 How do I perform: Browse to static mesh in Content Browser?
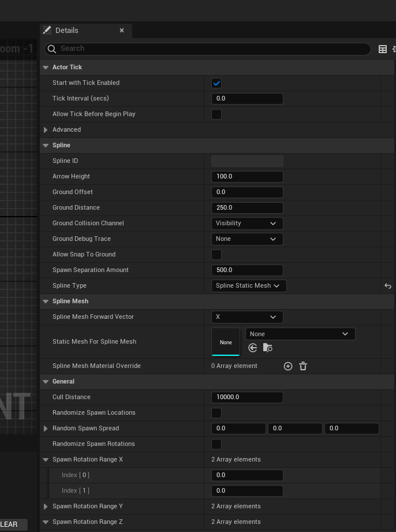(x=267, y=348)
